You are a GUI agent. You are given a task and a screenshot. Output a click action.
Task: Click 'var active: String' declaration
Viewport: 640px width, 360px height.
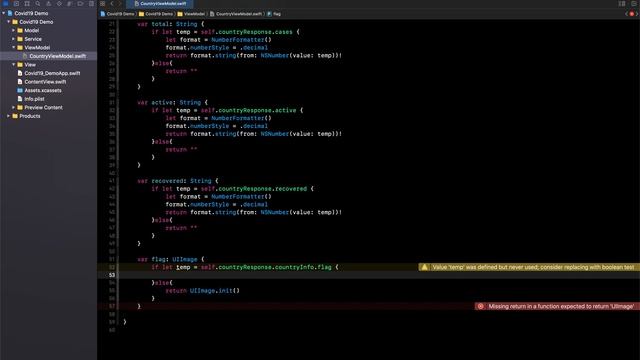pos(169,102)
